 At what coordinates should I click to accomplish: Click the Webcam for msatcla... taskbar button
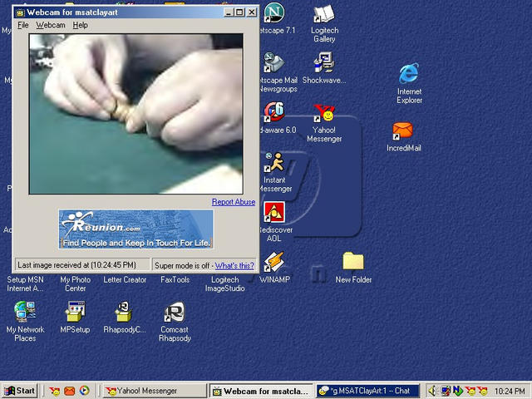(x=261, y=391)
